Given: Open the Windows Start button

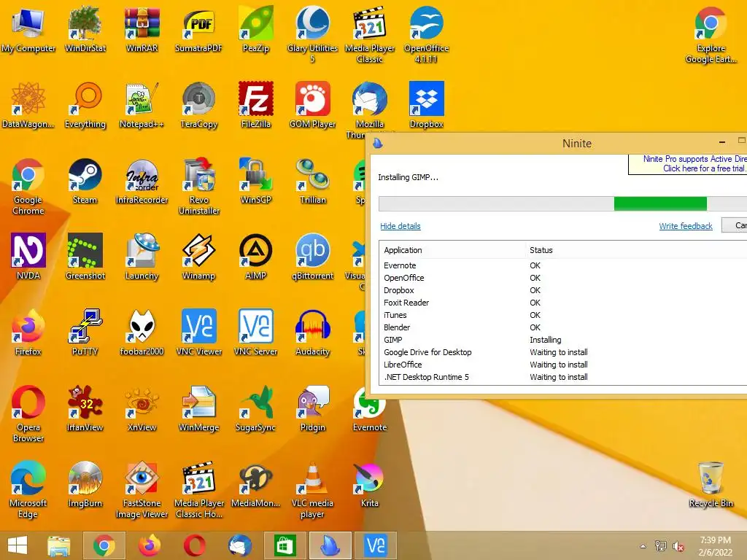Looking at the screenshot, I should click(18, 545).
